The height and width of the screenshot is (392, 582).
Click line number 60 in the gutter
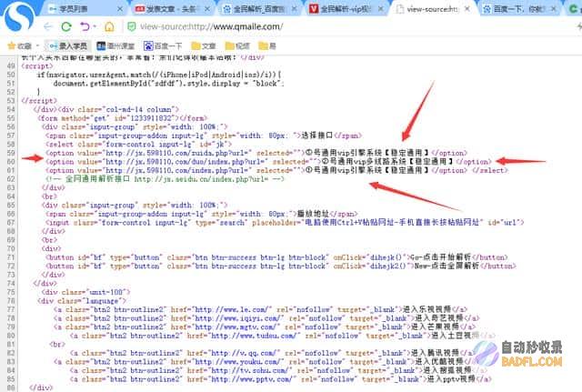tap(11, 162)
